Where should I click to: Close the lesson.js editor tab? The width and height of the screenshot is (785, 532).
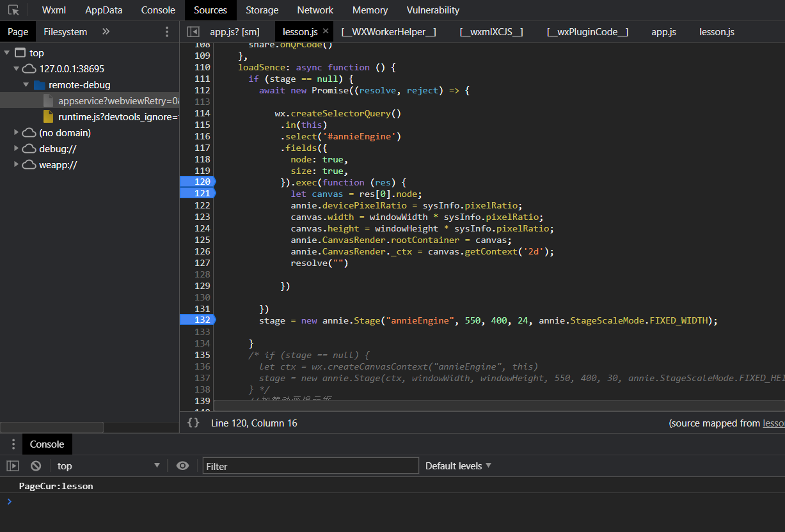pos(326,31)
